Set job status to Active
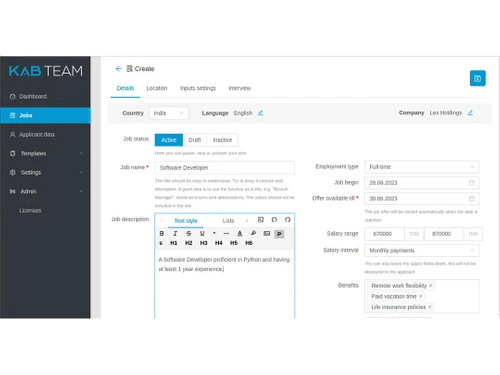 (x=169, y=140)
